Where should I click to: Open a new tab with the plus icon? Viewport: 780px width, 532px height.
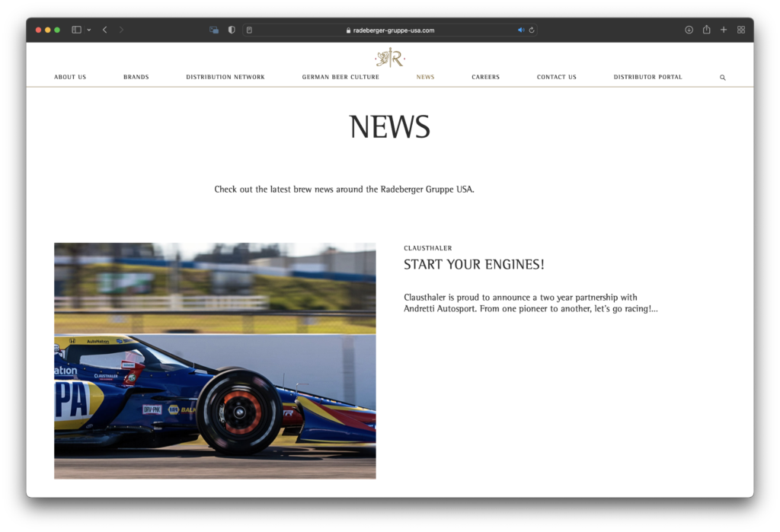(x=723, y=29)
